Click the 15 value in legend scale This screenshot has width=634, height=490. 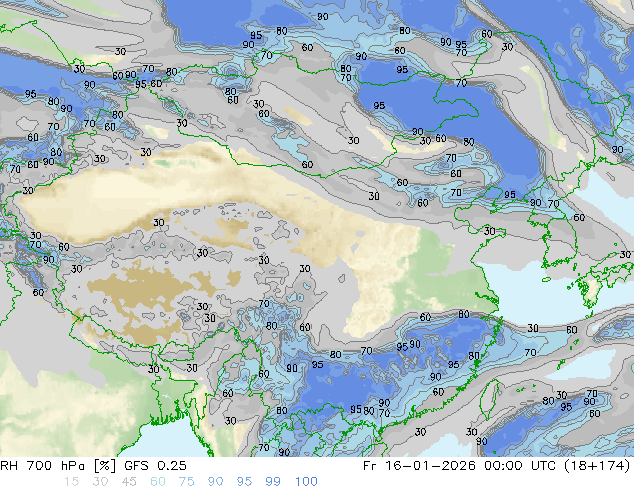click(70, 482)
